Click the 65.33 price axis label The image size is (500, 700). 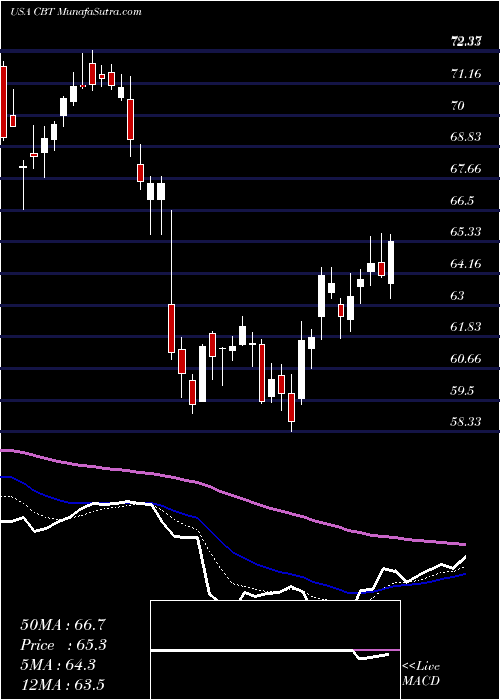[x=466, y=232]
